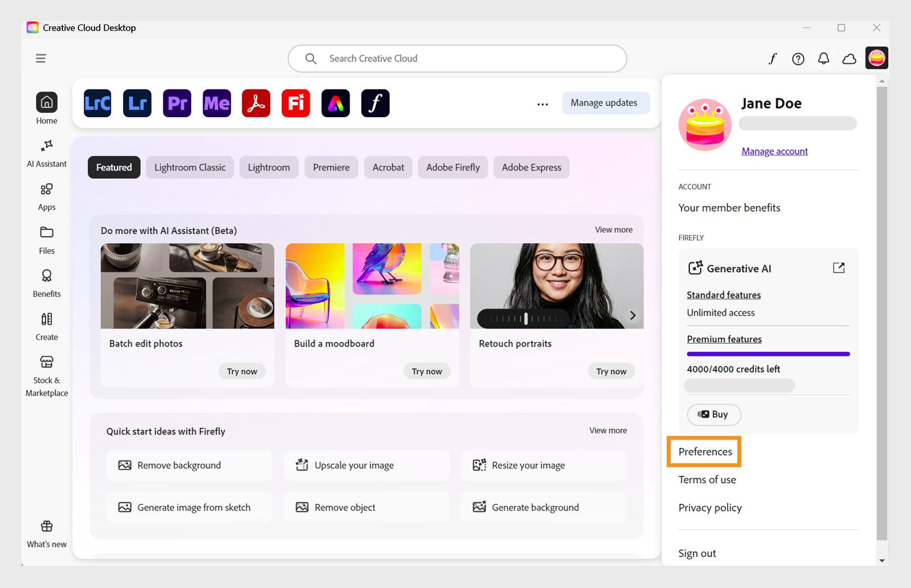
Task: Open the hamburger menu
Action: [40, 58]
